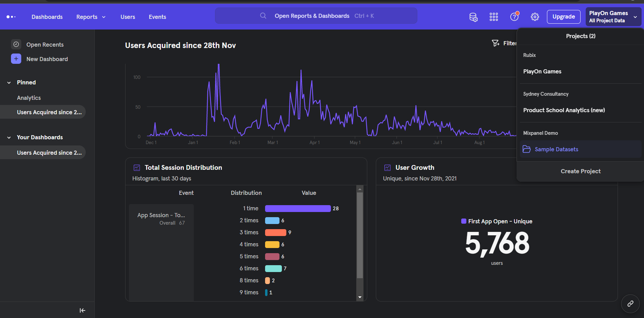Collapse the Pinned section chevron
The image size is (644, 318).
(x=9, y=82)
